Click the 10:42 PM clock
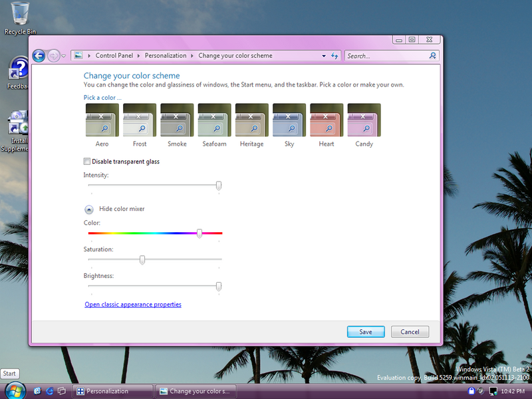 tap(513, 391)
